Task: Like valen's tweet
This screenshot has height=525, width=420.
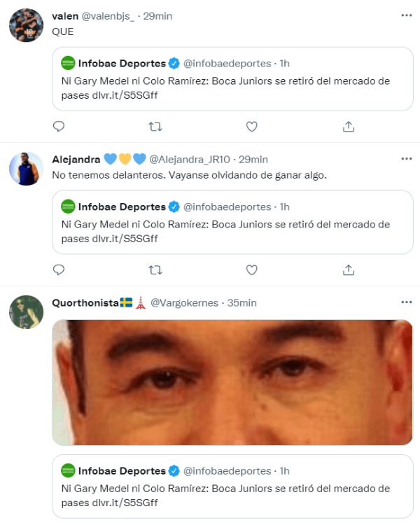Action: coord(252,127)
